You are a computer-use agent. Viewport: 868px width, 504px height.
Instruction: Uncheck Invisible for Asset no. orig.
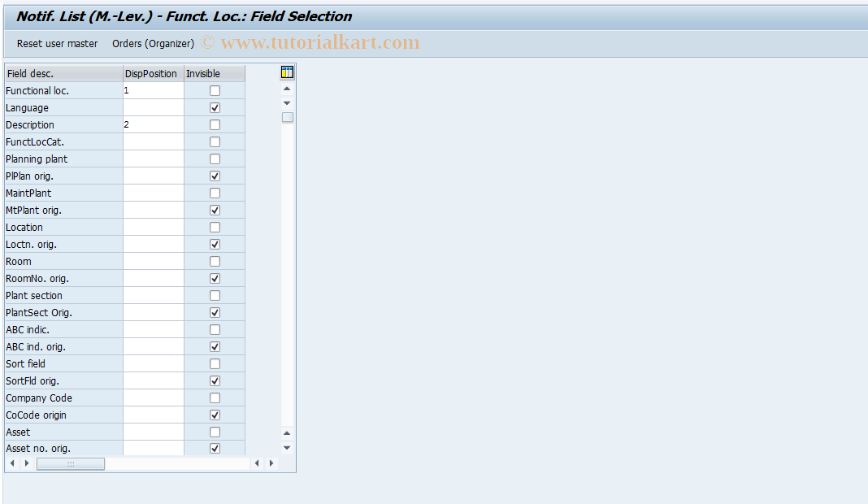tap(215, 449)
